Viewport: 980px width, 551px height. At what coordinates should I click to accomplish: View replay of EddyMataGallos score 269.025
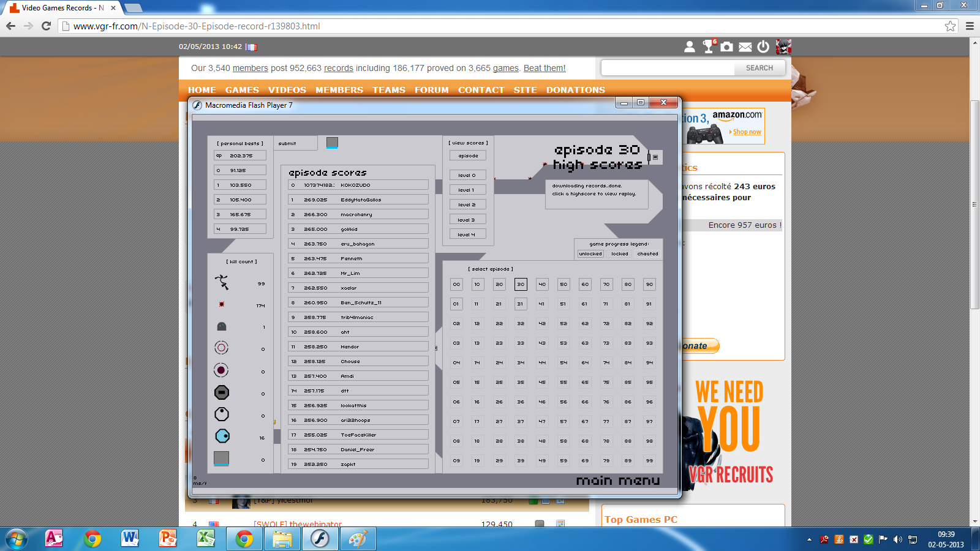[x=358, y=200]
